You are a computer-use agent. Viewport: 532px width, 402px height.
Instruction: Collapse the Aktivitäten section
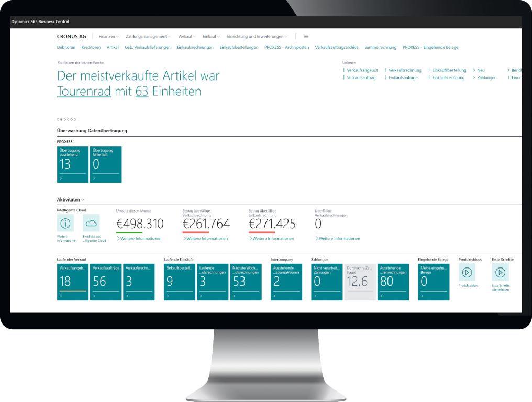tap(70, 200)
